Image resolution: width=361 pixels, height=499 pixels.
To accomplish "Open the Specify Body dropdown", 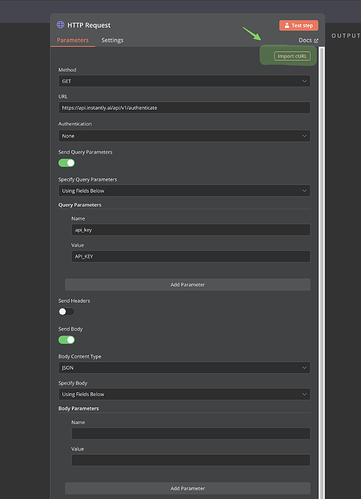I will [x=184, y=394].
